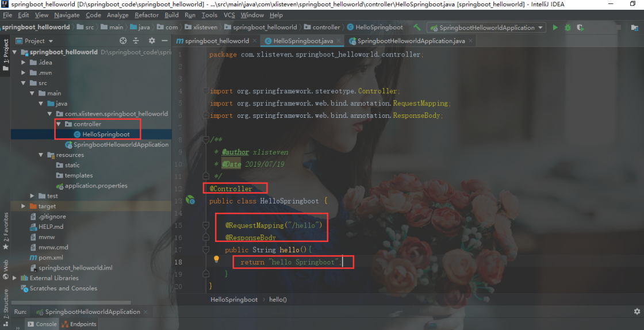644x330 pixels.
Task: Click the yellow intention lightbulb on line 18
Action: [x=216, y=259]
